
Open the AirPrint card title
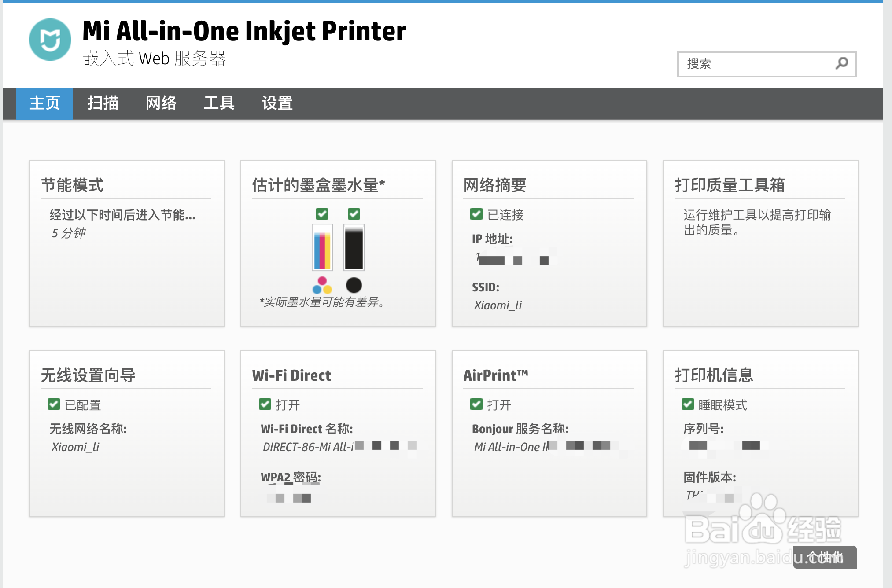click(x=496, y=375)
